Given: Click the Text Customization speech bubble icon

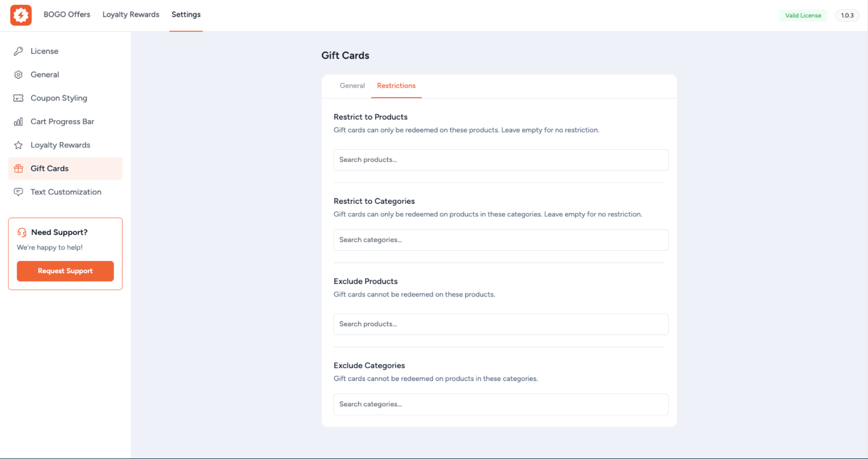Looking at the screenshot, I should [x=18, y=192].
